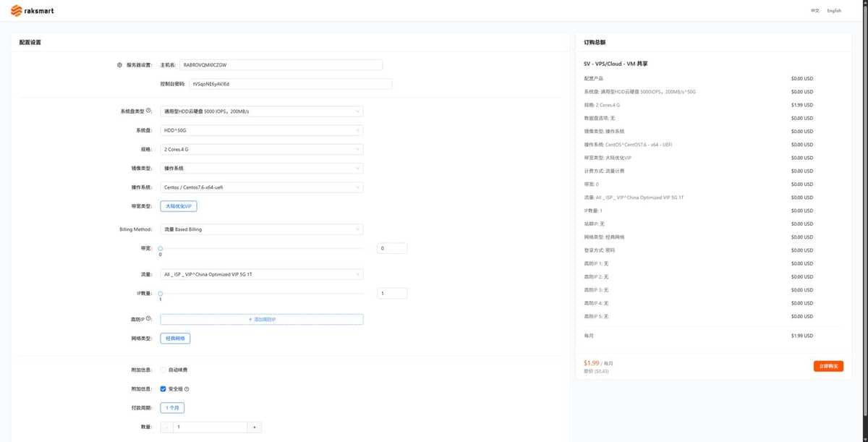Select the 大陆优化VIP bandwidth type

click(x=179, y=206)
